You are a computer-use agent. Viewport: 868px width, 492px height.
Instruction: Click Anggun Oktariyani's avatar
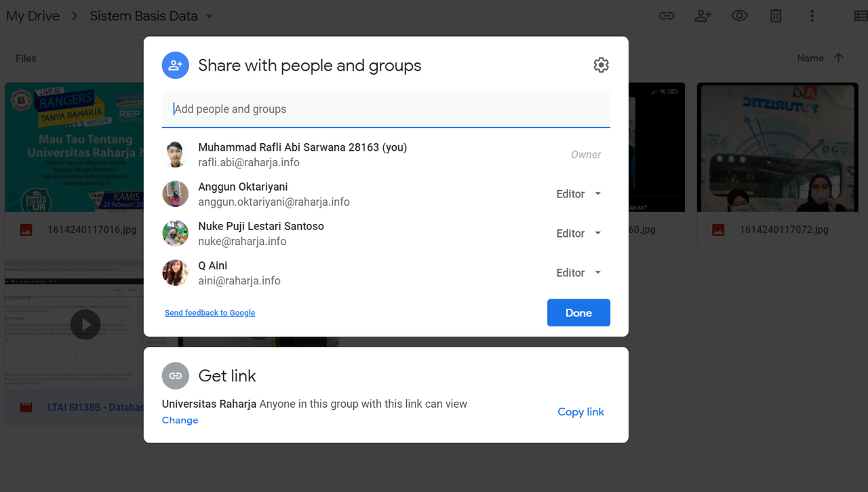coord(175,194)
